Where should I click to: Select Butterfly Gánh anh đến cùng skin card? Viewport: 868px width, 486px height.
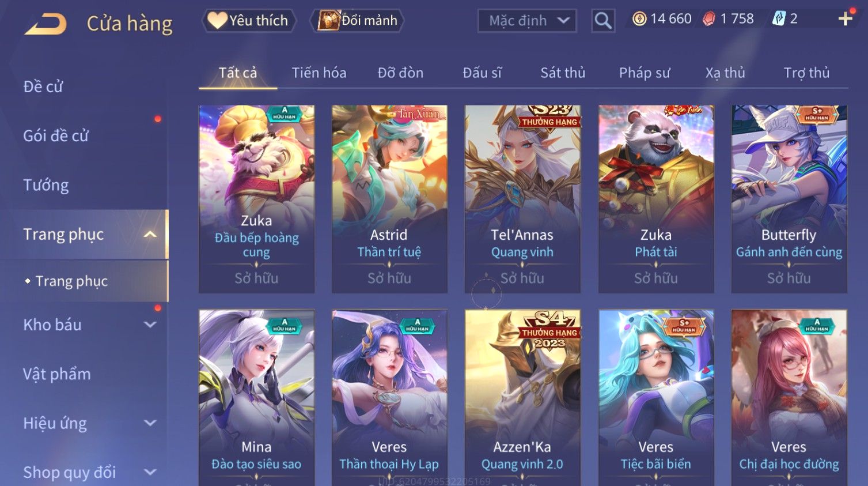point(789,199)
